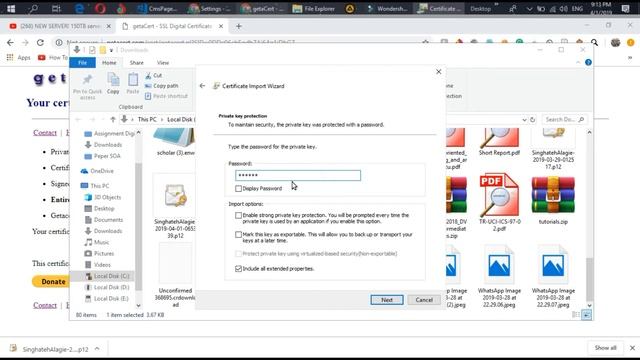
Task: Select WhatsApp Image 22.29.07.jpeg file
Action: [553, 276]
